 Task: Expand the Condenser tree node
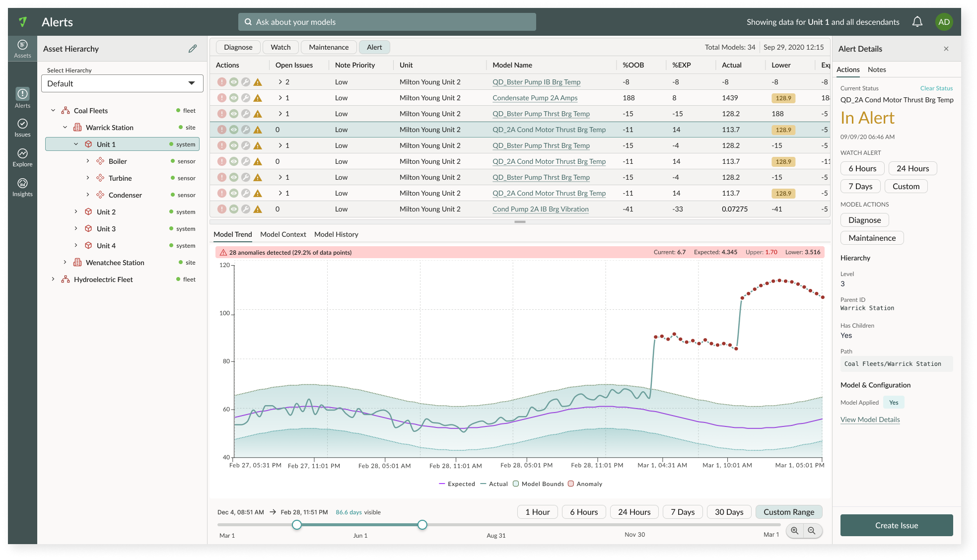click(x=88, y=195)
